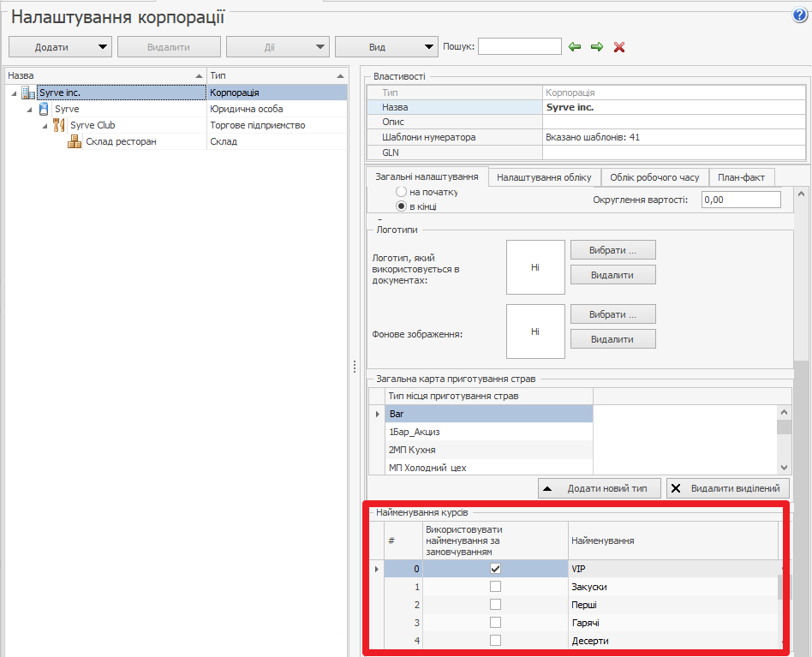Click Вибрати for the document logo
This screenshot has width=812, height=657.
(x=612, y=250)
